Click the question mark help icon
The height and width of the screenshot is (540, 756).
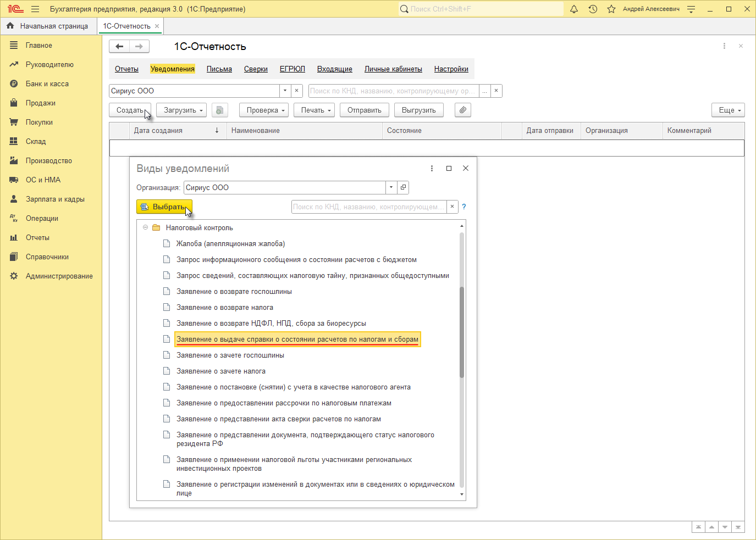point(464,207)
